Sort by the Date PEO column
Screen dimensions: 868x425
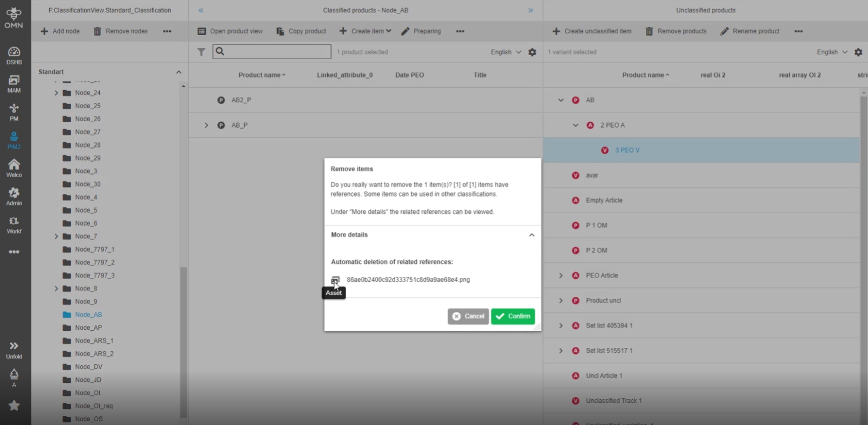(x=410, y=75)
